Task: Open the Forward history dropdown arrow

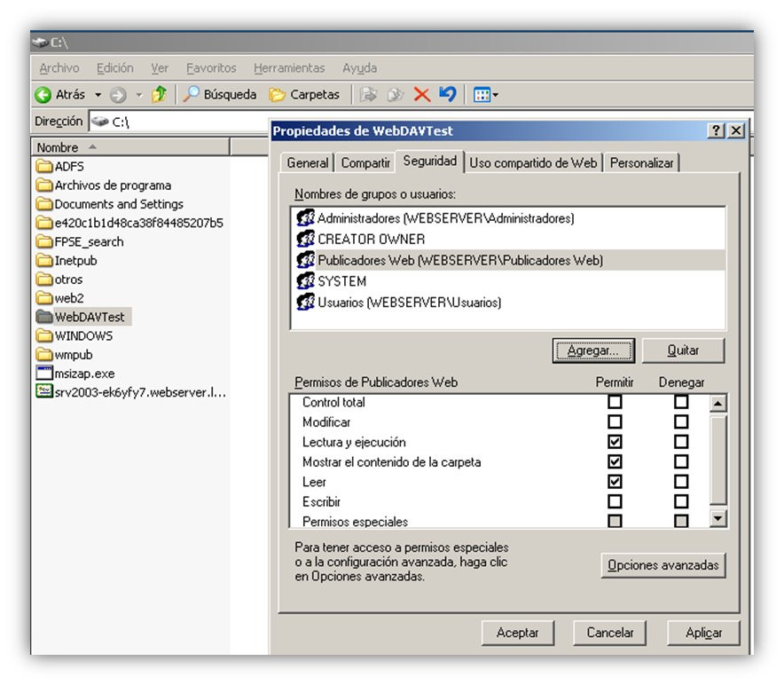Action: point(139,95)
